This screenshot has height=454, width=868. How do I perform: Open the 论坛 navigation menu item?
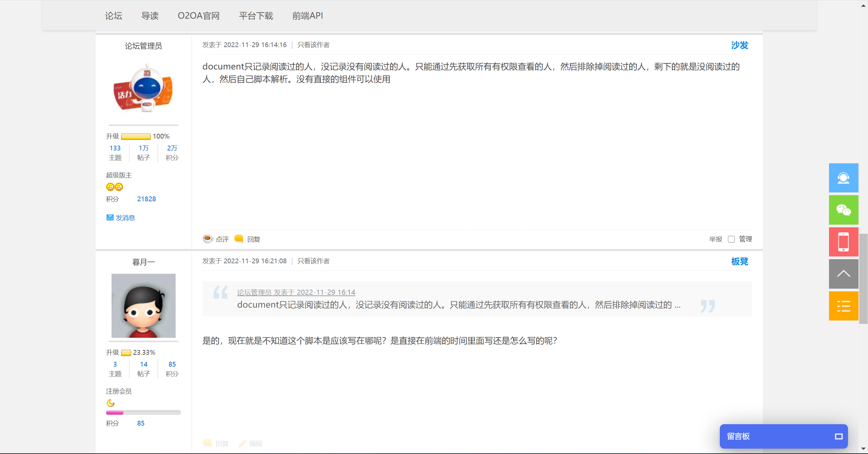114,16
